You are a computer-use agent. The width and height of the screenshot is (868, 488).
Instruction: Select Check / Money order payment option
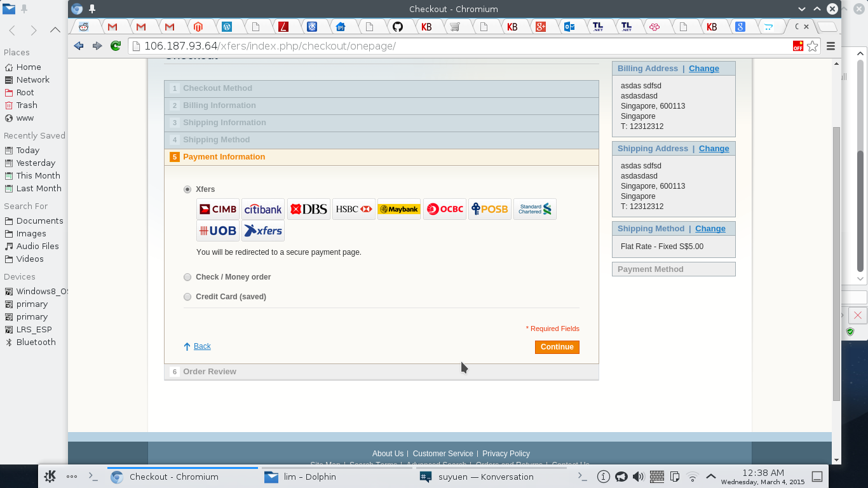click(x=187, y=277)
